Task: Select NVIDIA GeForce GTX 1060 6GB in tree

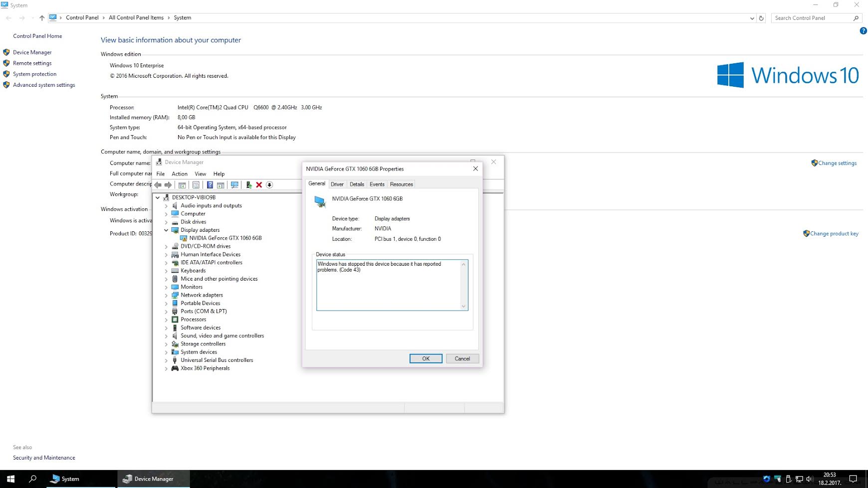Action: tap(225, 238)
